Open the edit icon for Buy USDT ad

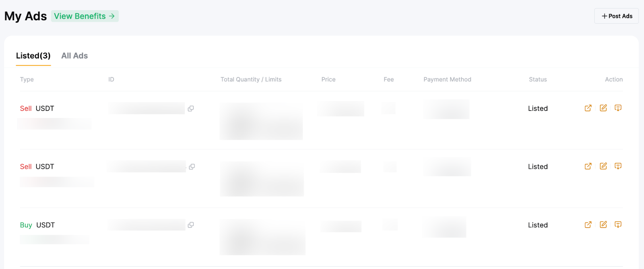click(x=603, y=225)
